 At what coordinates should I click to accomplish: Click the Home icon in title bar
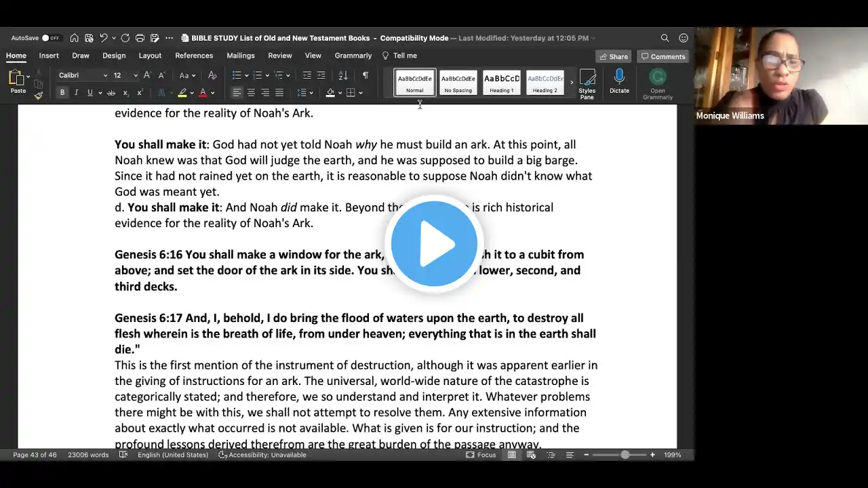[74, 38]
